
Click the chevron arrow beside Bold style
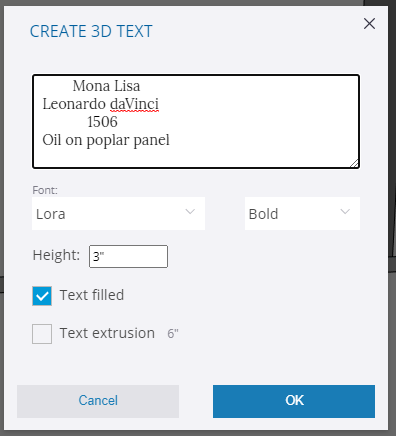tap(345, 212)
